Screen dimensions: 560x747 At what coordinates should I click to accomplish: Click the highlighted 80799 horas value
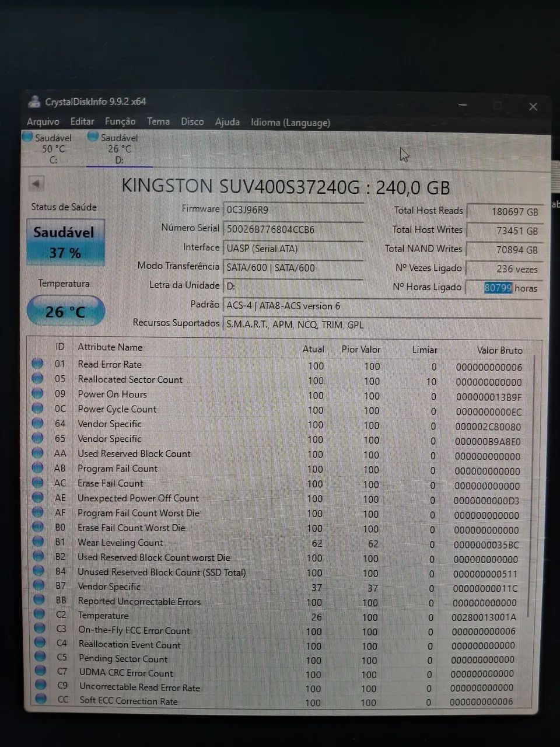[x=505, y=288]
